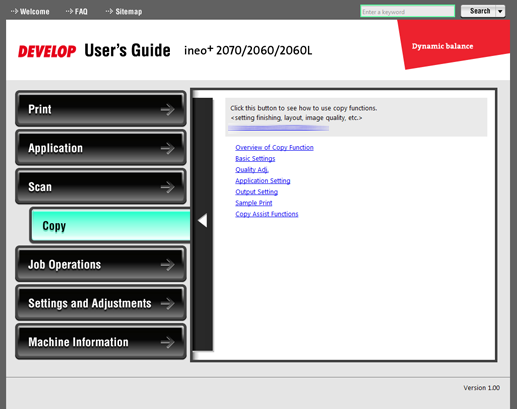Image resolution: width=517 pixels, height=409 pixels.
Task: Click arrow icon on Settings and Adjustments
Action: (167, 303)
